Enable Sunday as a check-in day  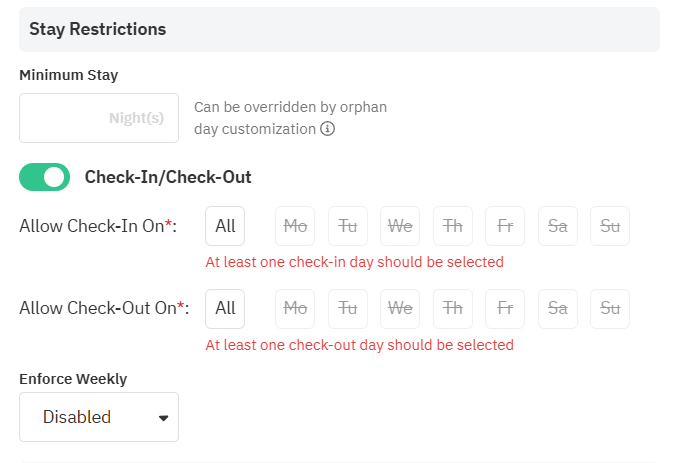click(610, 226)
